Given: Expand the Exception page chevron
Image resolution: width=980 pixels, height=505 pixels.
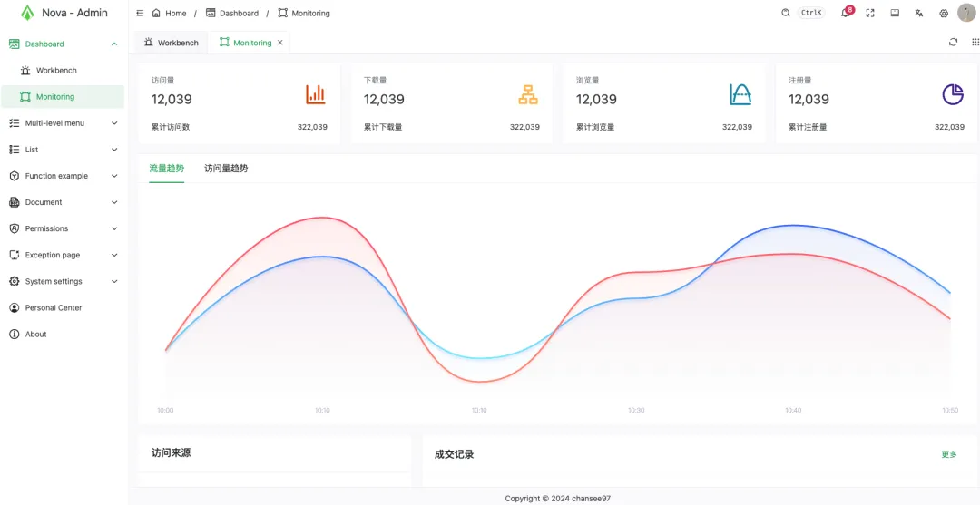Looking at the screenshot, I should [x=114, y=256].
